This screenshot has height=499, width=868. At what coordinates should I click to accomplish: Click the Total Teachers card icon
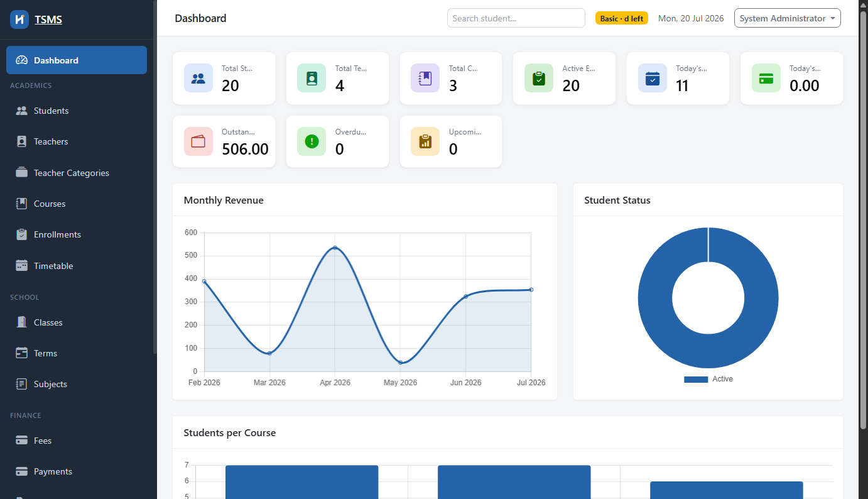pyautogui.click(x=312, y=78)
